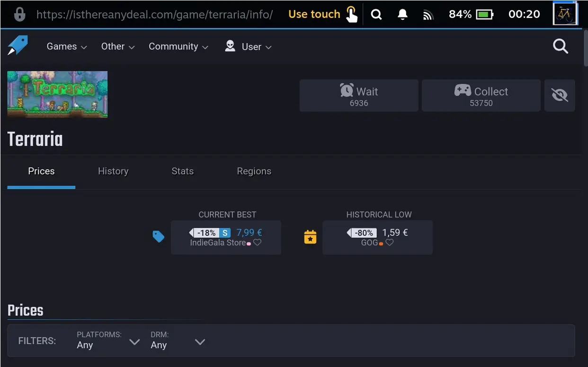Open the GOG store link
588x367 pixels.
(369, 243)
